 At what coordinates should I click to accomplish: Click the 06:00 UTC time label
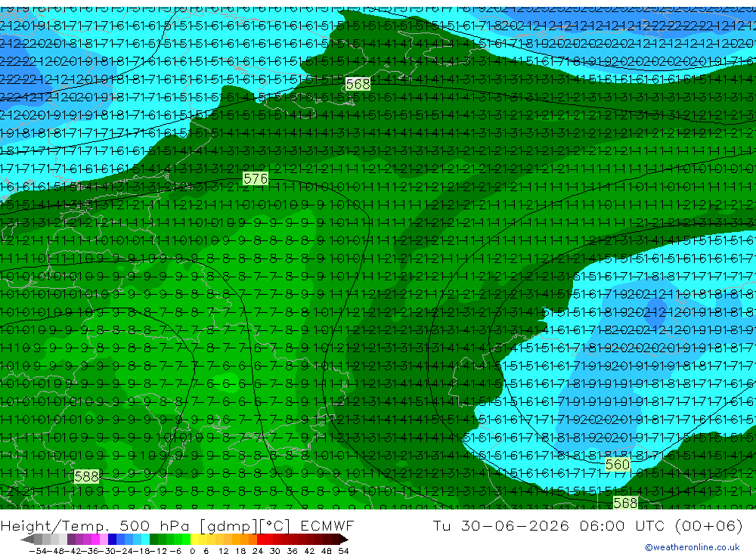pos(622,525)
